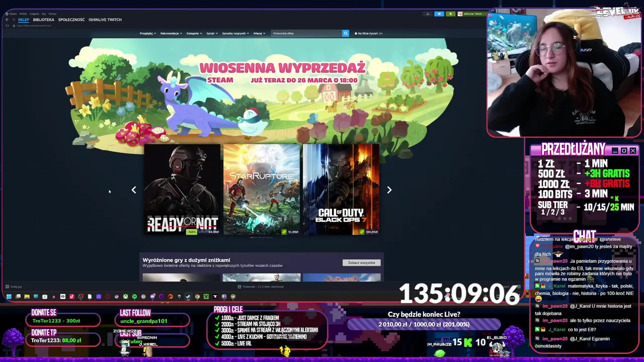
Task: Show previous carousel games with left arrow
Action: click(x=134, y=190)
